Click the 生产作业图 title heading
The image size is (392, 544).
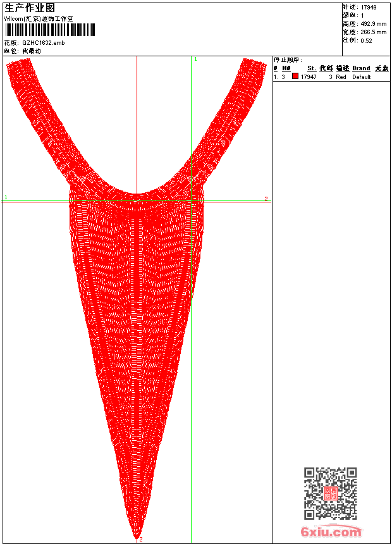(x=29, y=8)
